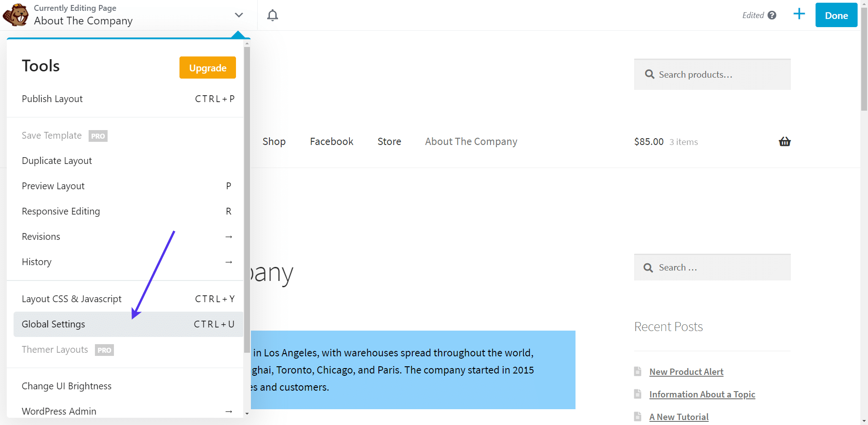Expand the History submenu

tap(229, 262)
